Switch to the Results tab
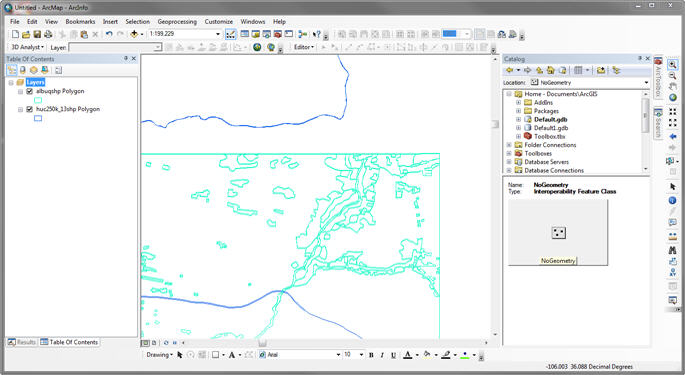 coord(22,342)
